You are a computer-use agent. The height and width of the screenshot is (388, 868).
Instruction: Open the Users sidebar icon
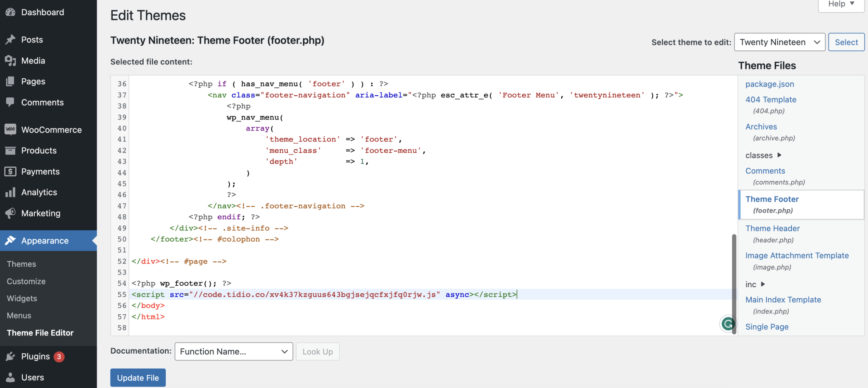pos(11,377)
